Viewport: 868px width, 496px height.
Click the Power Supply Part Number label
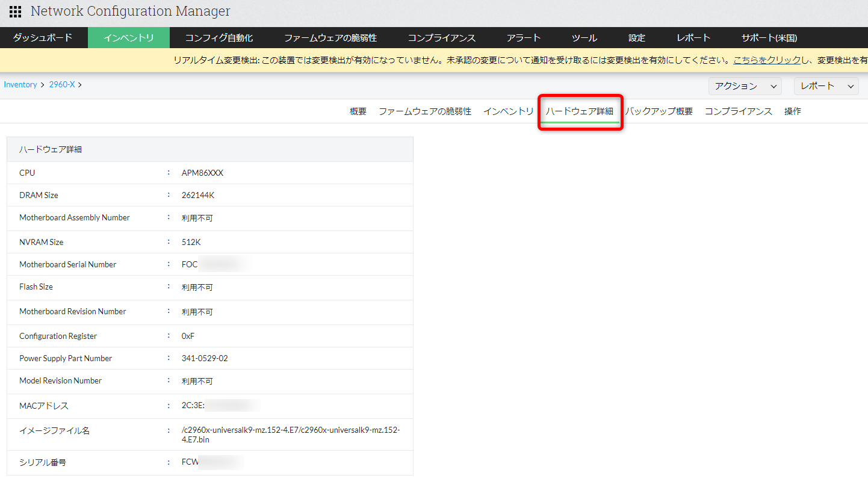(66, 358)
